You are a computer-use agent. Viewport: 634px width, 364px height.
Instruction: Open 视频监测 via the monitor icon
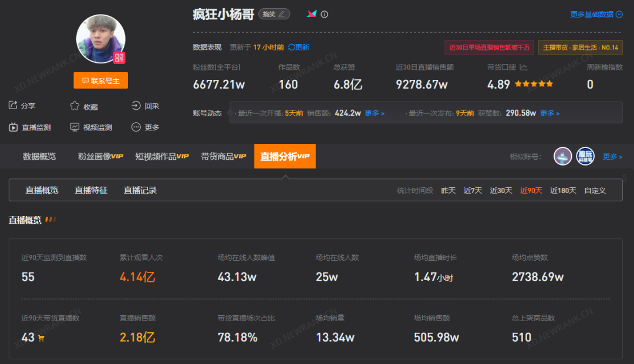(x=74, y=127)
